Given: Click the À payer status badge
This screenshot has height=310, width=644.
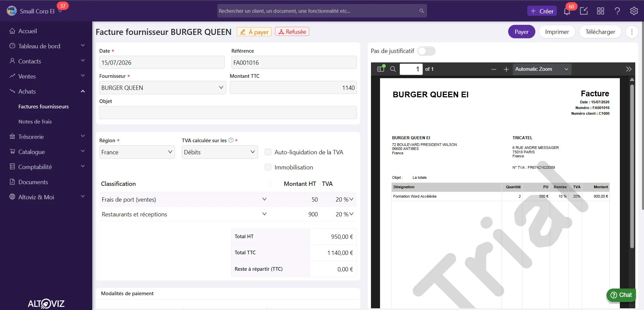Looking at the screenshot, I should click(x=254, y=32).
